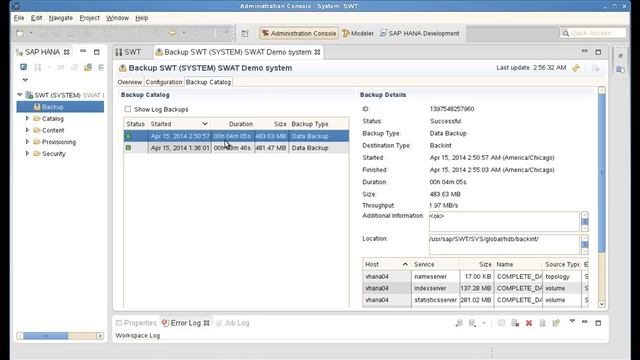
Task: Click the Location text box
Action: 504,244
